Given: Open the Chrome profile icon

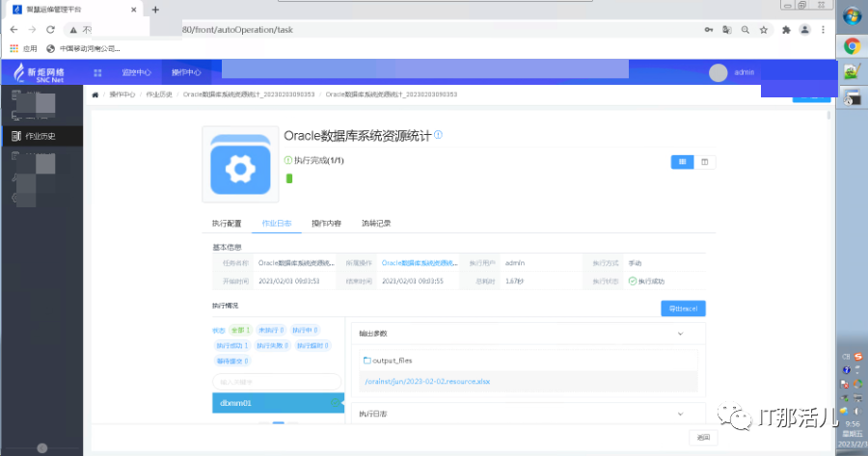Looking at the screenshot, I should pyautogui.click(x=805, y=30).
